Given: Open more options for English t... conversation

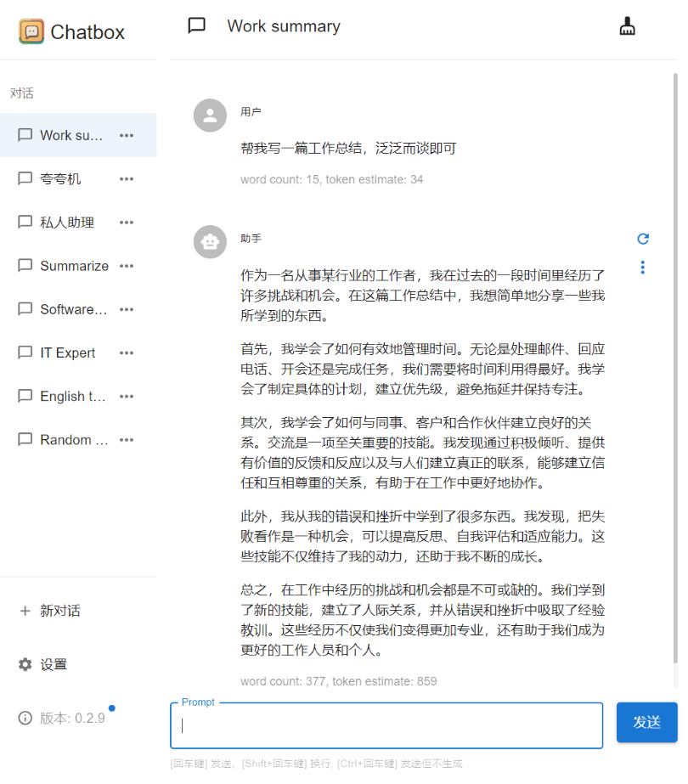Looking at the screenshot, I should coord(127,397).
